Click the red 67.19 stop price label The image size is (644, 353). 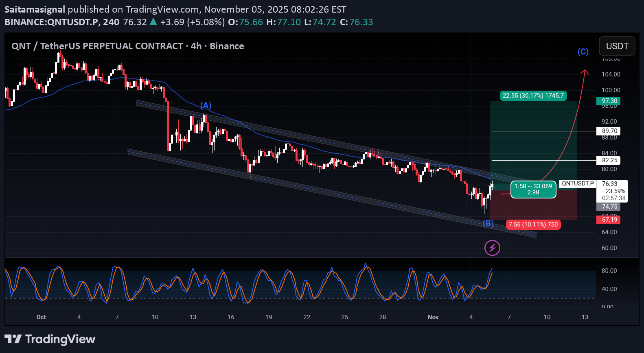click(609, 220)
